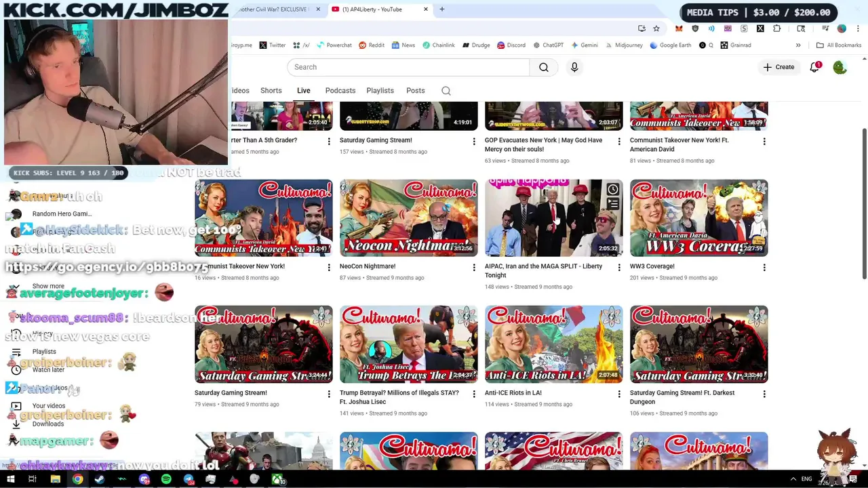Open the Discord bookmark
This screenshot has height=488, width=868.
[511, 45]
